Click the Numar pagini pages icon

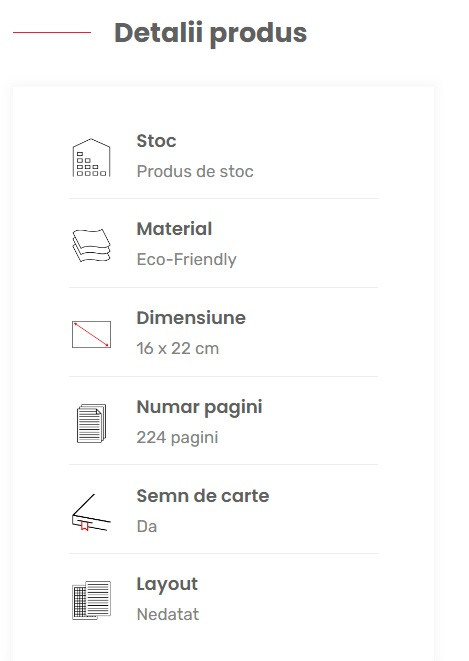[91, 423]
